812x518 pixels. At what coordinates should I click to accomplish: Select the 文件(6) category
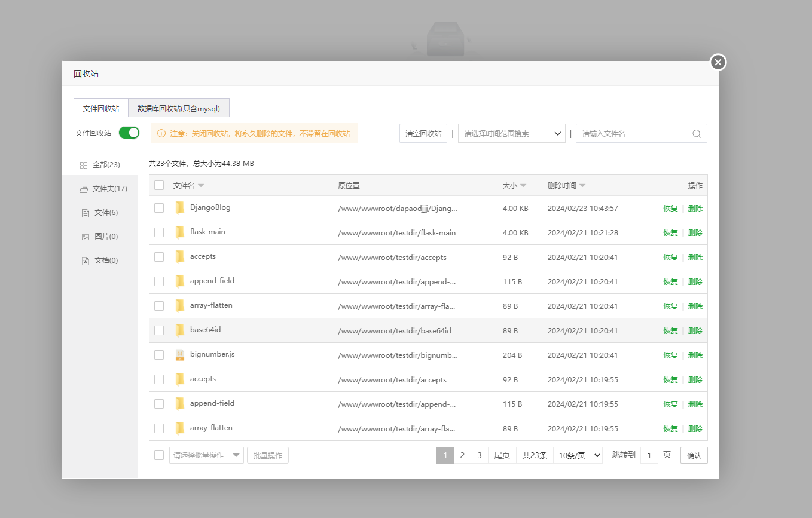point(100,213)
